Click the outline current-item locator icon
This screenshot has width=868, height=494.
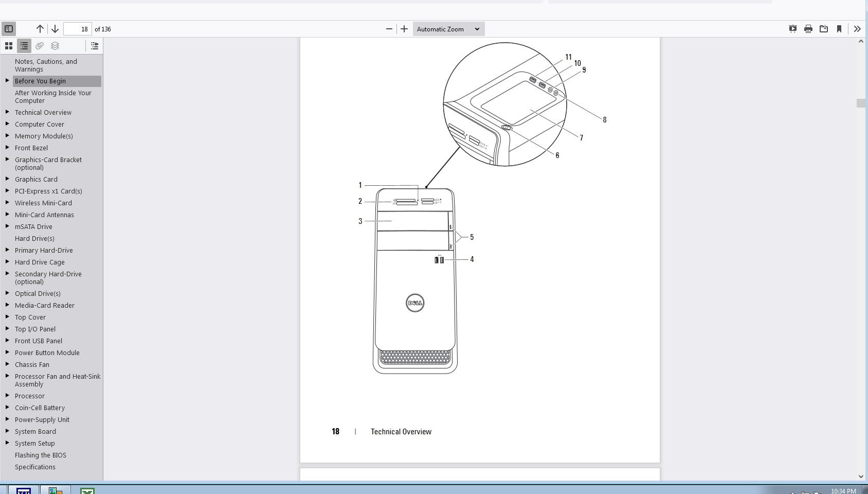point(95,46)
